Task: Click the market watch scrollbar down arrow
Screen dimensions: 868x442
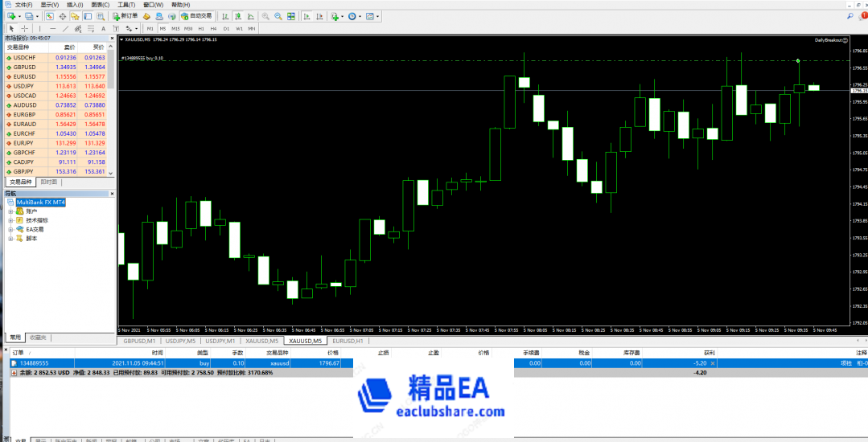Action: coord(111,173)
